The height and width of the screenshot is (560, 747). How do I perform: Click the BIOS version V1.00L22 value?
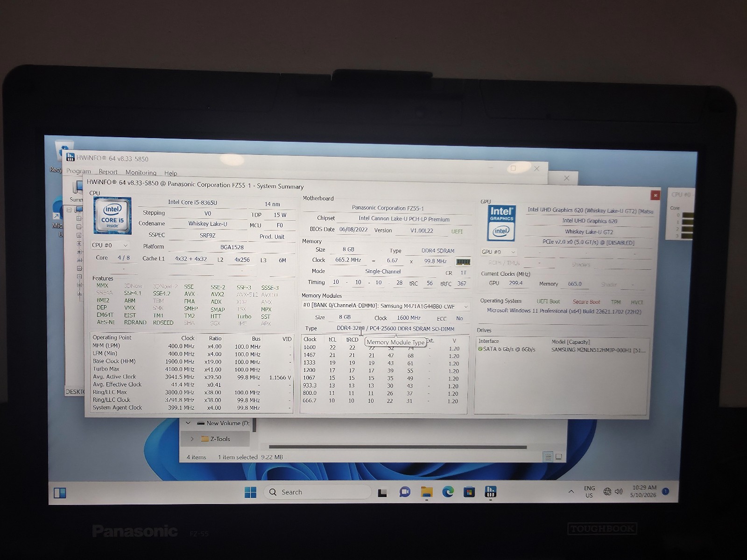422,231
